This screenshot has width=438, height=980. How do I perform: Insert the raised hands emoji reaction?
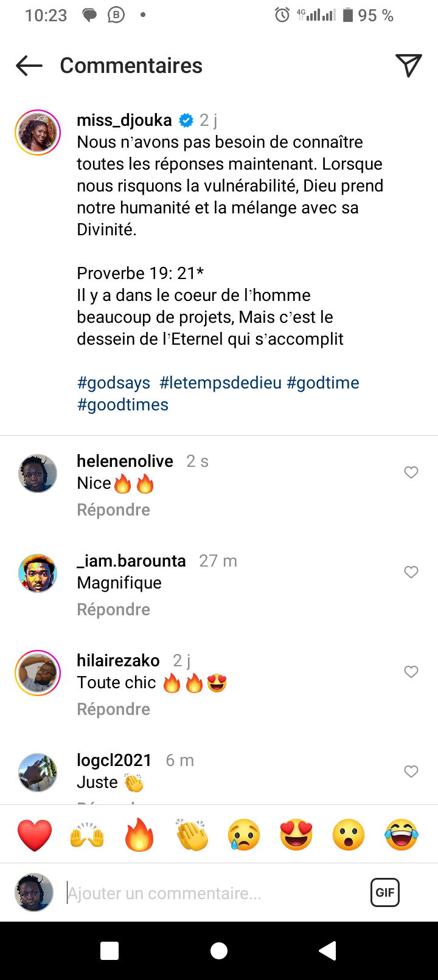(87, 835)
